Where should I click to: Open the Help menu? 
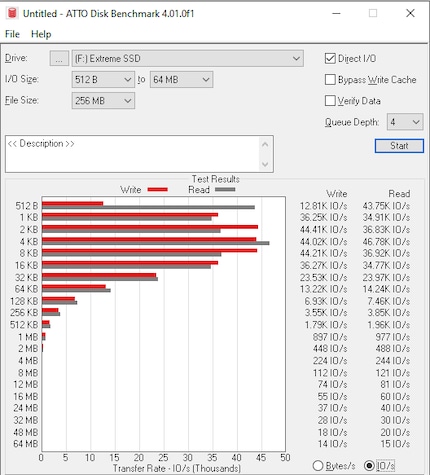click(x=41, y=34)
